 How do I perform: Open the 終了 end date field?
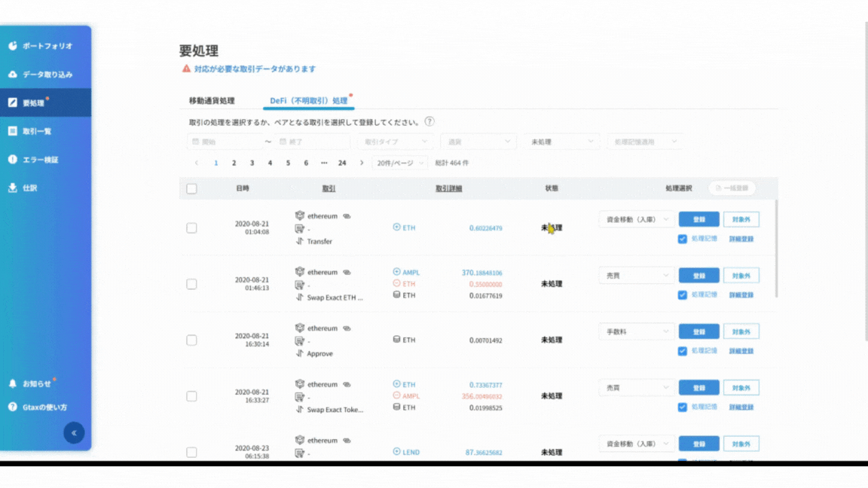312,142
